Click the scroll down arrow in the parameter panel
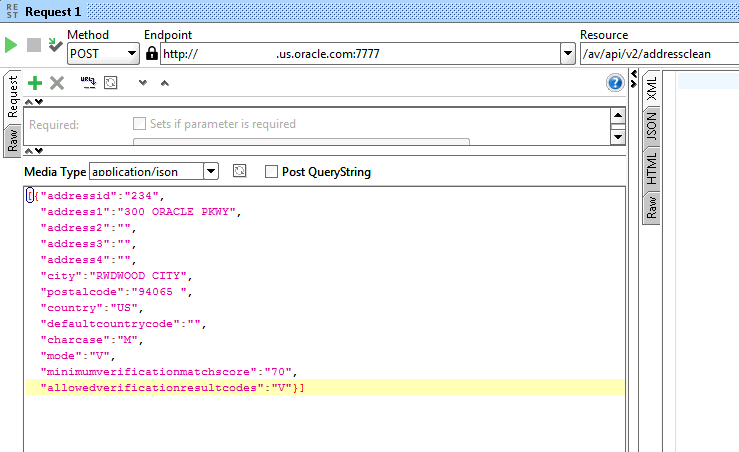The width and height of the screenshot is (739, 452). tap(618, 137)
